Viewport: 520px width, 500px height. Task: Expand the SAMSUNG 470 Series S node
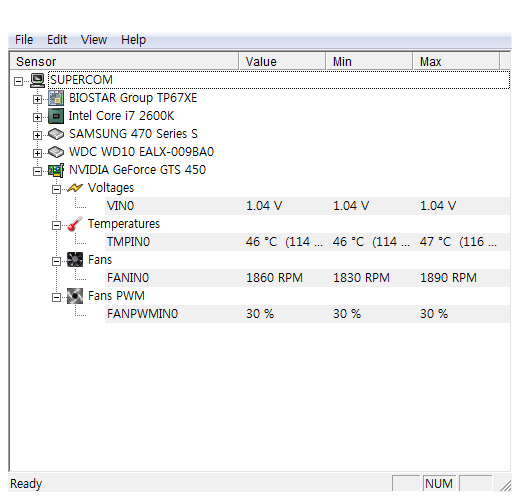(x=37, y=135)
